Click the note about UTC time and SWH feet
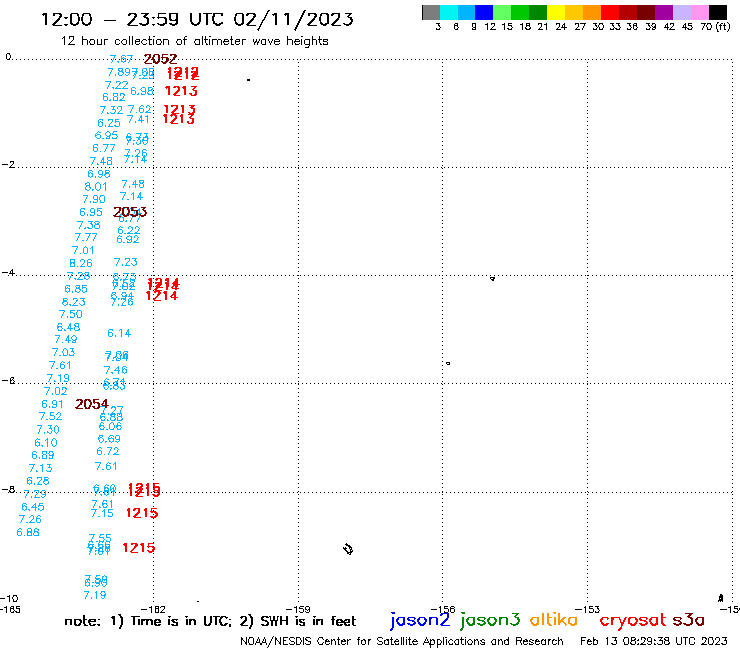 pyautogui.click(x=210, y=621)
